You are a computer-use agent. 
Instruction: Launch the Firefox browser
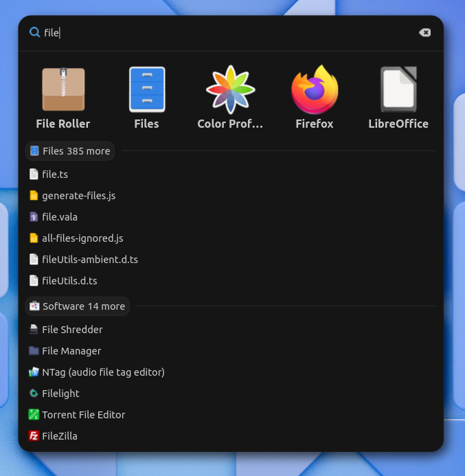[x=315, y=89]
